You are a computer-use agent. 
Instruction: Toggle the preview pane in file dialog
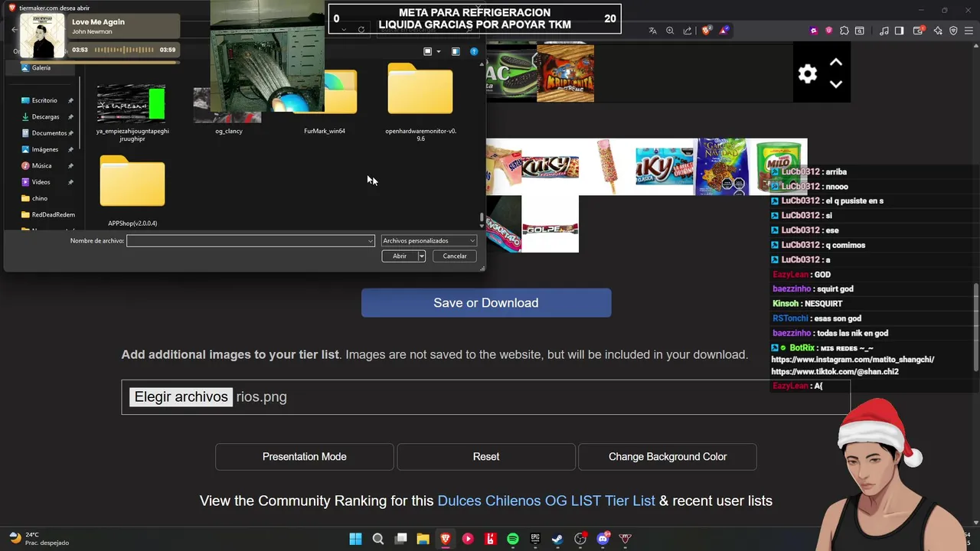pos(456,51)
